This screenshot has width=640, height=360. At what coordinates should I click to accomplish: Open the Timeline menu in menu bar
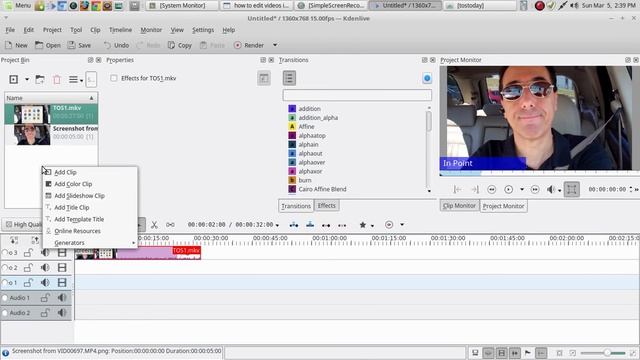point(120,30)
